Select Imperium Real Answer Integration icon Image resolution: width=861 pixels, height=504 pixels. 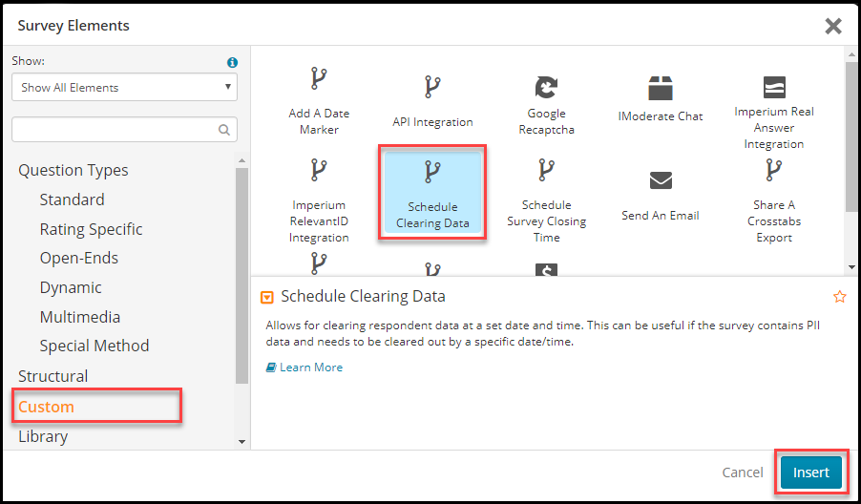pyautogui.click(x=774, y=87)
